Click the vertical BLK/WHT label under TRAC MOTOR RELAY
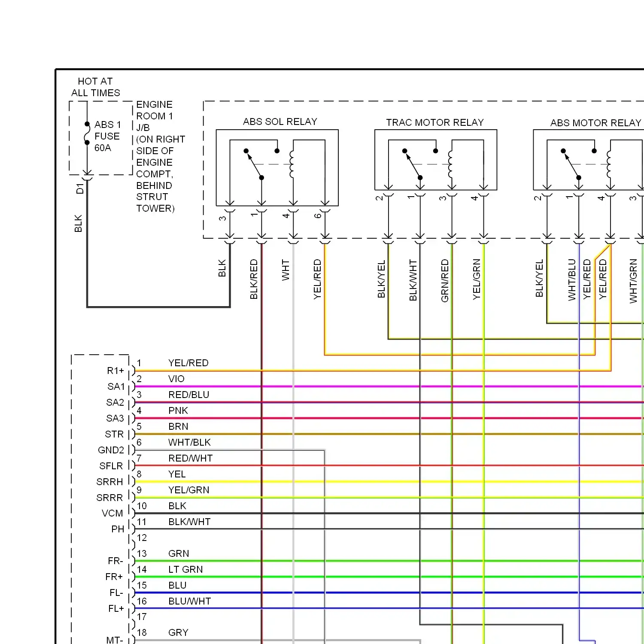This screenshot has width=644, height=644. (x=413, y=280)
